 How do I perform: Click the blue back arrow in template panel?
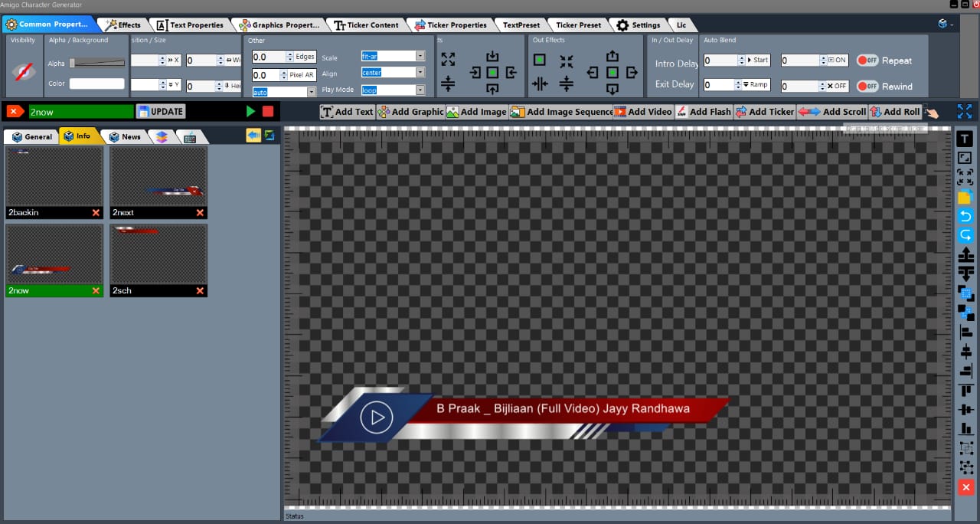pos(253,136)
